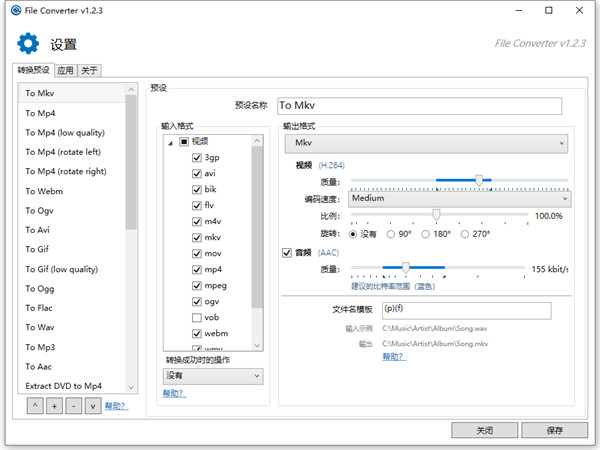600x450 pixels.
Task: Toggle the 3gp input format checkbox
Action: click(x=197, y=158)
